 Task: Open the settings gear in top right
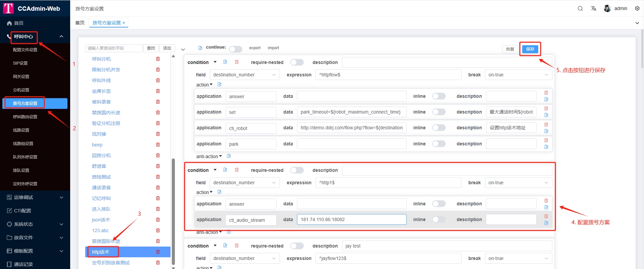(x=637, y=8)
